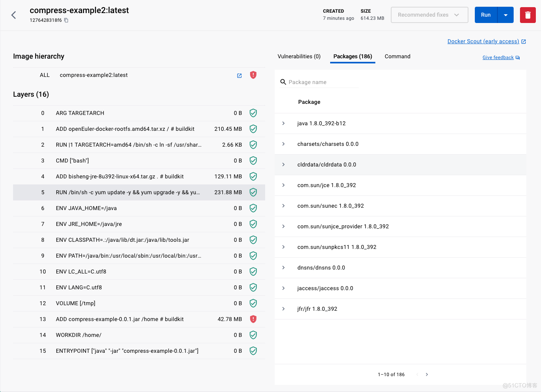
Task: Select layer 14 WORKDIR /home/ row
Action: (x=139, y=335)
